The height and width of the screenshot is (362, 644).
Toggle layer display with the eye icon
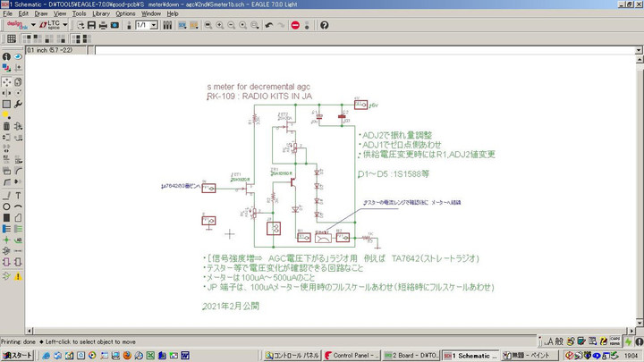pyautogui.click(x=18, y=56)
